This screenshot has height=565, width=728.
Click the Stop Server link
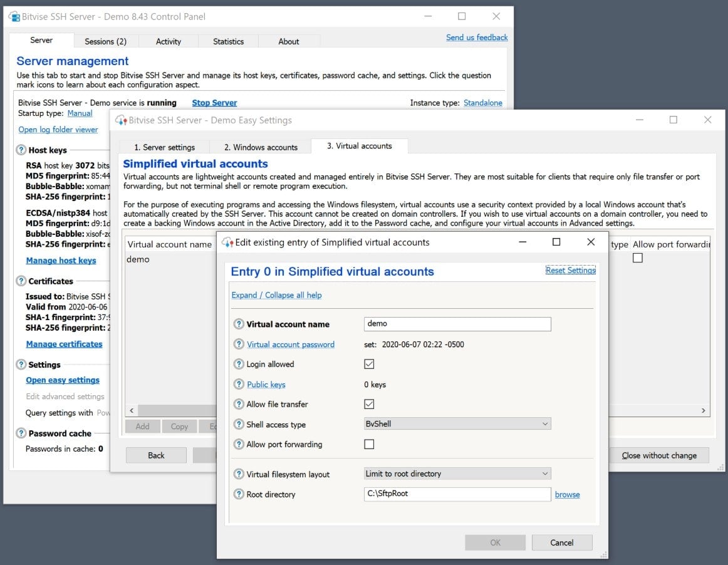coord(214,103)
